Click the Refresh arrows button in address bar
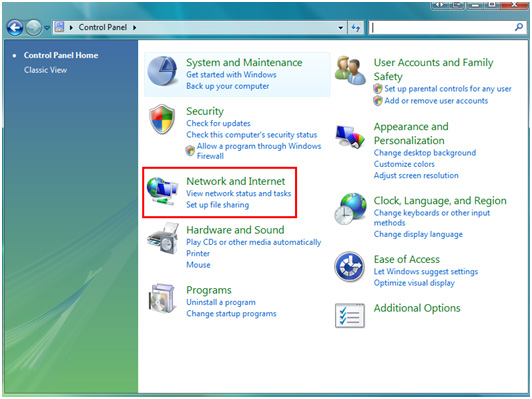The image size is (532, 399). pos(356,28)
